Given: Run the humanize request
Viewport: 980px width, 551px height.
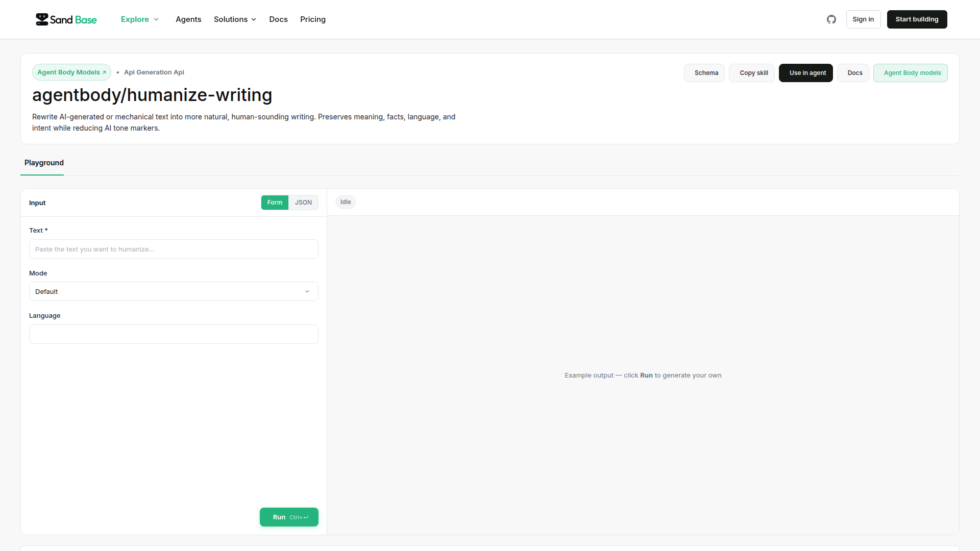Looking at the screenshot, I should 289,517.
